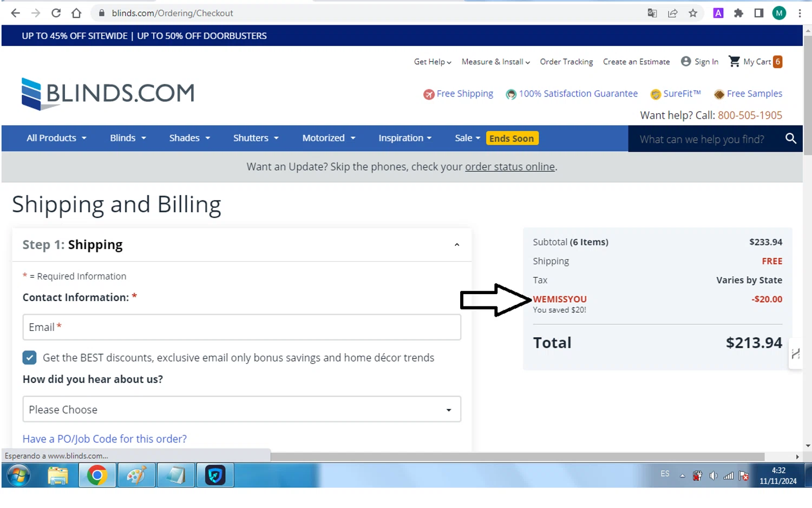Open 100% Satisfaction Guarantee info
812x508 pixels.
click(x=572, y=94)
